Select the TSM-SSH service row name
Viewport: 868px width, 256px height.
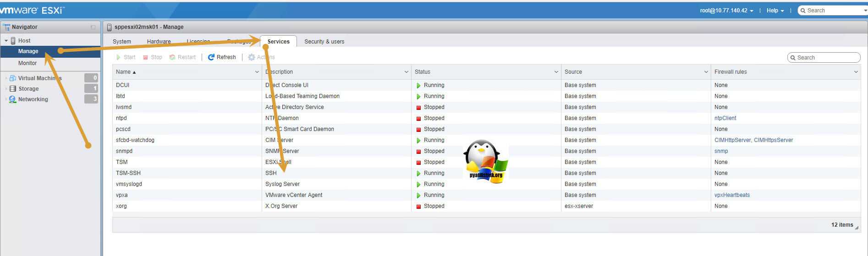pyautogui.click(x=128, y=173)
